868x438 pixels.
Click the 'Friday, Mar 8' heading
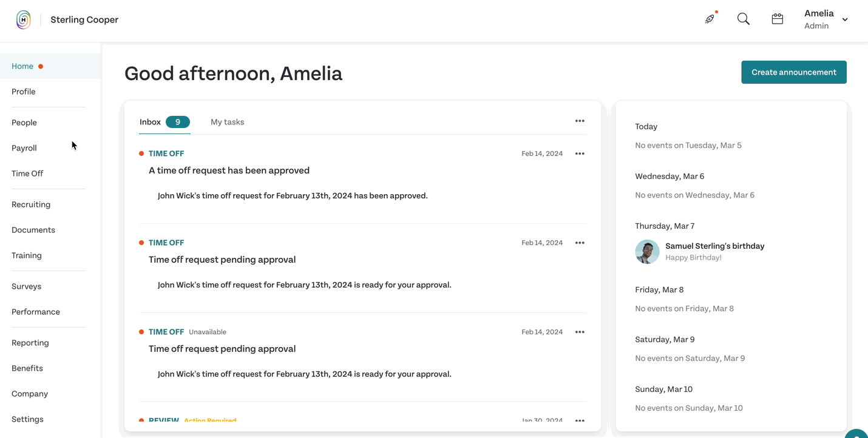pos(659,290)
